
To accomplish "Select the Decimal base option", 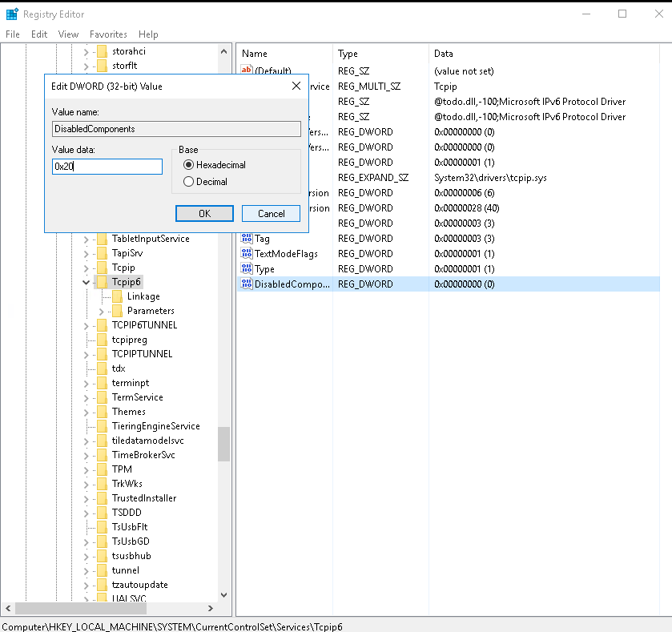I will pyautogui.click(x=189, y=182).
